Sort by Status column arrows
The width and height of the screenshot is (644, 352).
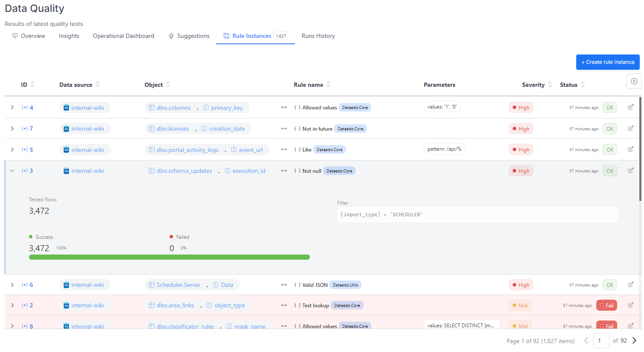(x=583, y=85)
